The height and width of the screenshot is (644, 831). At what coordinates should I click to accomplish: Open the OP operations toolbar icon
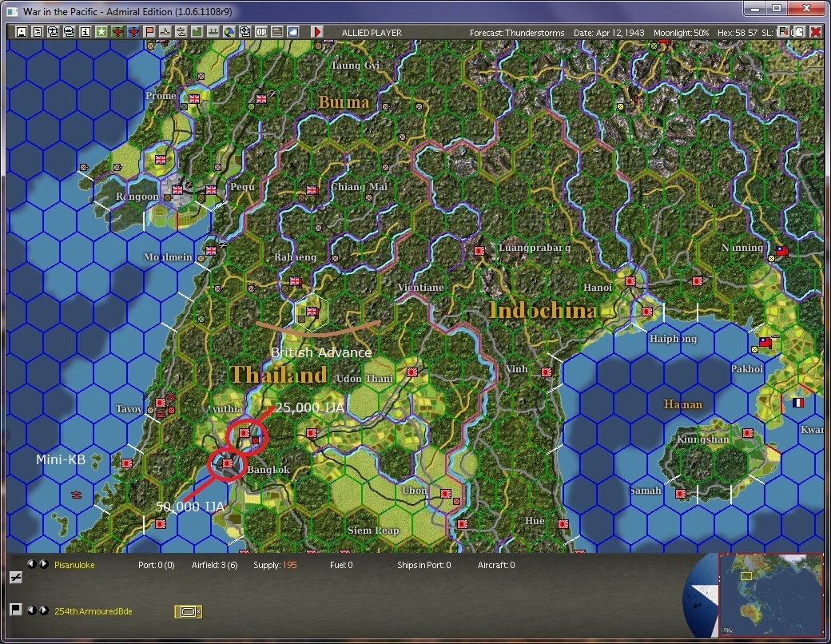pyautogui.click(x=260, y=32)
